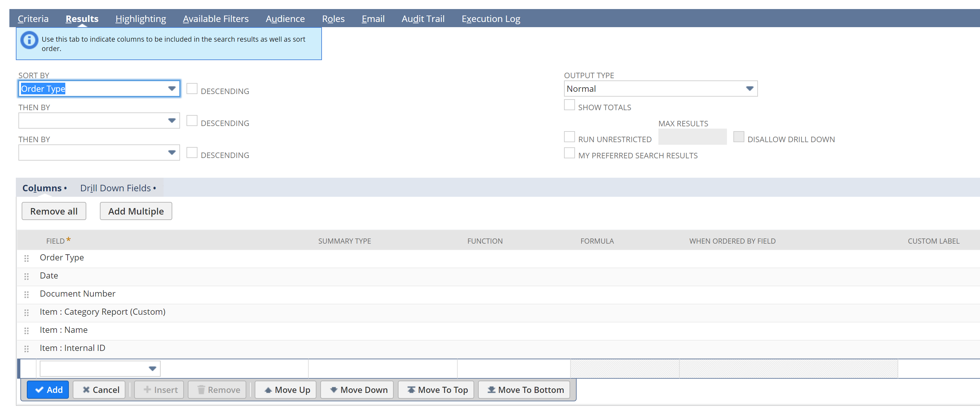Click the SUMMARY TYPE column header
This screenshot has width=980, height=411.
pos(344,241)
